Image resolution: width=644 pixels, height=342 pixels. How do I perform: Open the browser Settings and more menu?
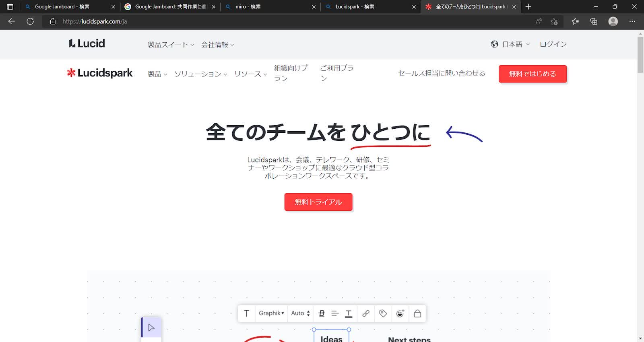[632, 21]
